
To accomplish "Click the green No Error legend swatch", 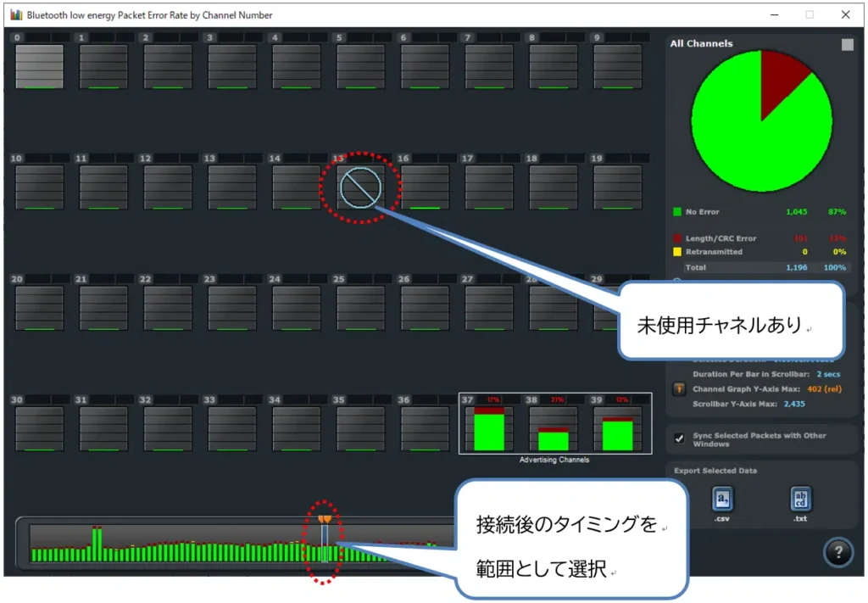I will [676, 212].
